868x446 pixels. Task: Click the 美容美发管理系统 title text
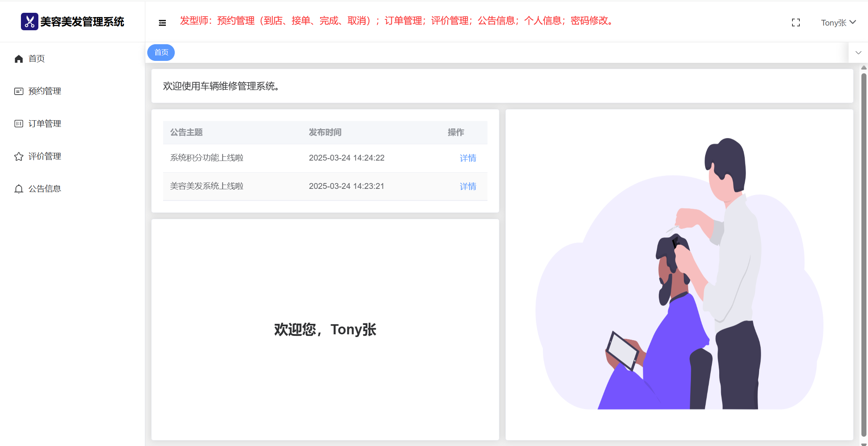[82, 22]
